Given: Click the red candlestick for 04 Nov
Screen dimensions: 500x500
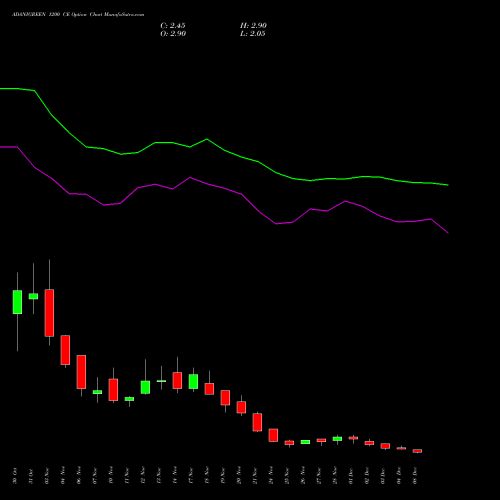Looking at the screenshot, I should [65, 350].
